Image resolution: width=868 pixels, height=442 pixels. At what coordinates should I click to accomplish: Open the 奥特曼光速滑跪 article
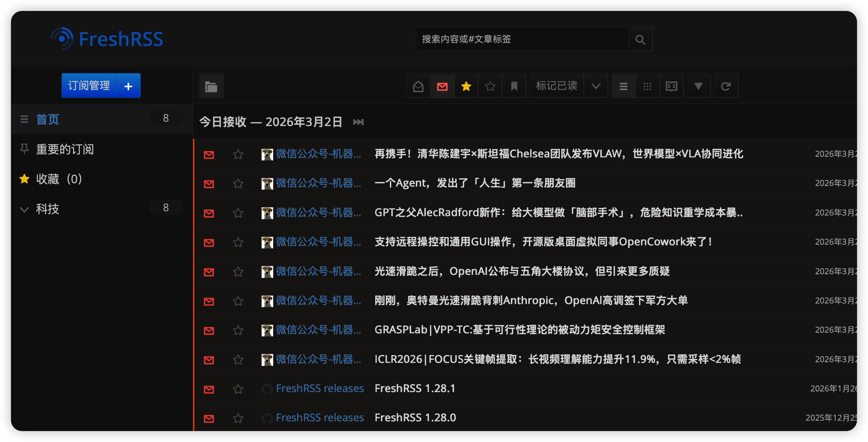click(x=531, y=300)
